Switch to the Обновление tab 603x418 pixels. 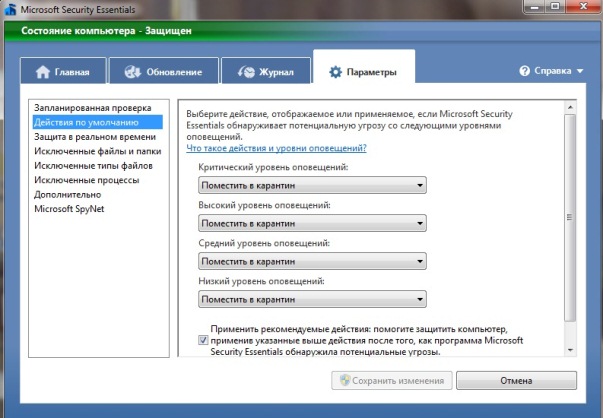pos(164,71)
